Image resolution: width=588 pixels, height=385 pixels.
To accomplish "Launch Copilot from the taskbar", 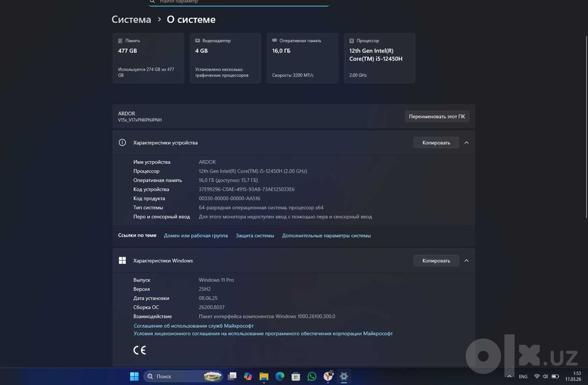I will coord(248,376).
